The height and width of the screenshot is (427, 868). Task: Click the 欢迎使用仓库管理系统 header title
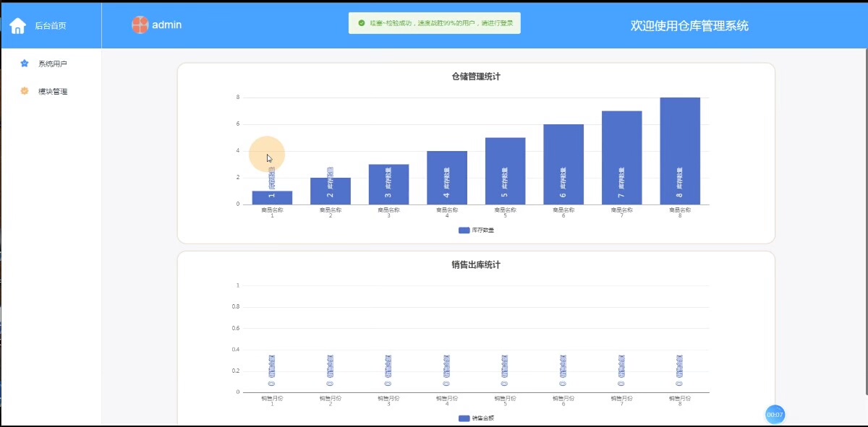pyautogui.click(x=689, y=26)
